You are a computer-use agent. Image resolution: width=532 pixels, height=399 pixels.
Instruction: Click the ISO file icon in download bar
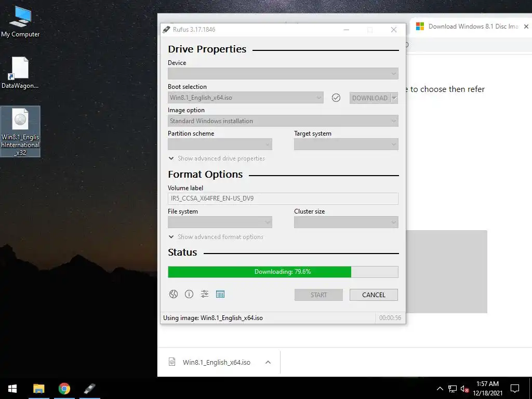pyautogui.click(x=172, y=362)
